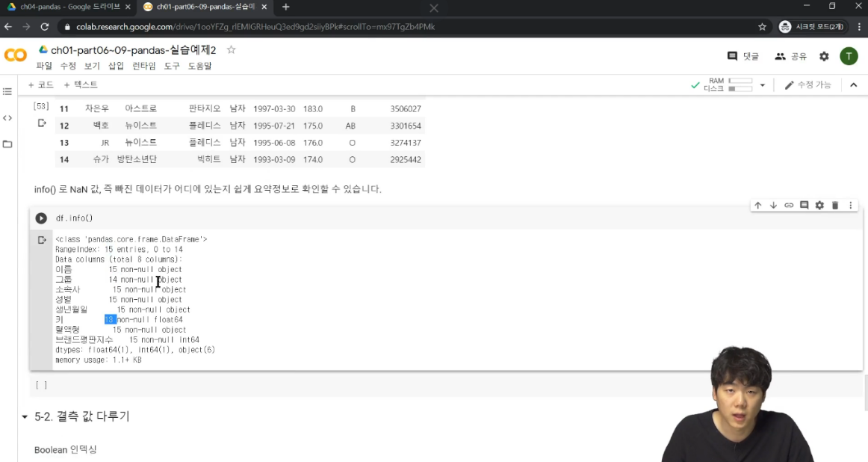Open the 수정 menu
The width and height of the screenshot is (868, 462).
coord(68,66)
